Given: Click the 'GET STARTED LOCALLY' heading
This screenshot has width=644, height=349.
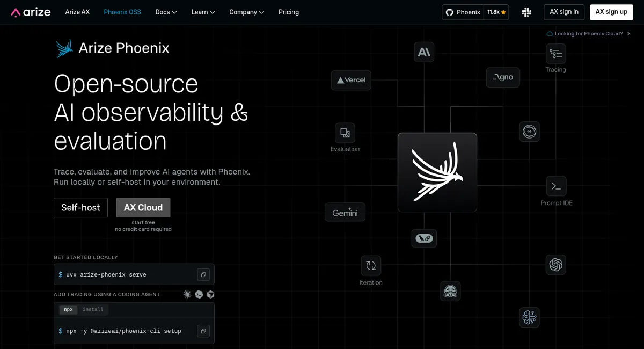Looking at the screenshot, I should pyautogui.click(x=86, y=257).
